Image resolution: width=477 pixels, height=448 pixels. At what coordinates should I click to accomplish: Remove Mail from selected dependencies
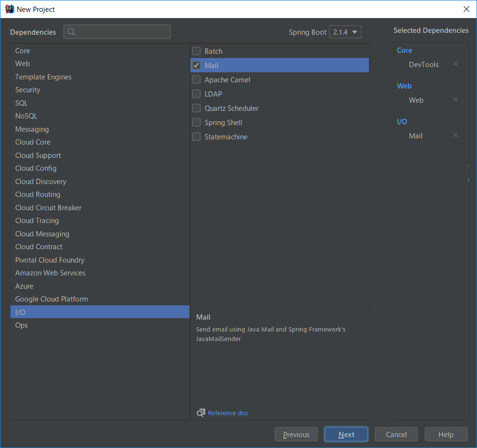pyautogui.click(x=456, y=135)
